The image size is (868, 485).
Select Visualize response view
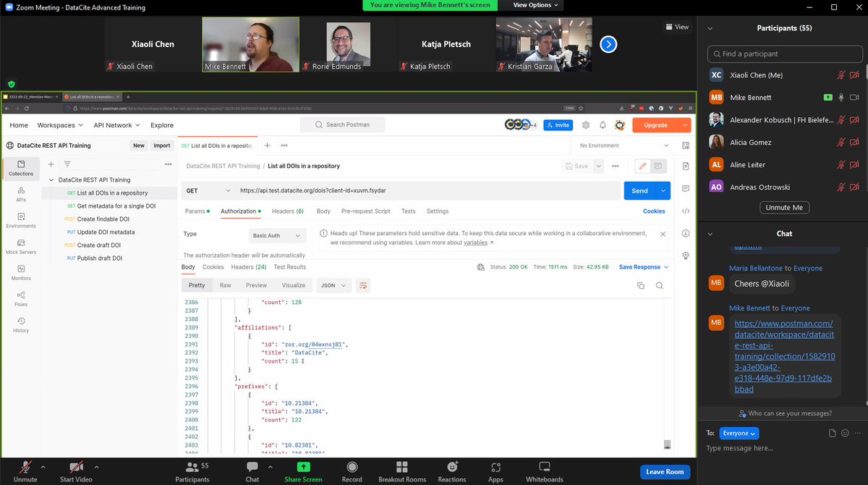pyautogui.click(x=294, y=285)
